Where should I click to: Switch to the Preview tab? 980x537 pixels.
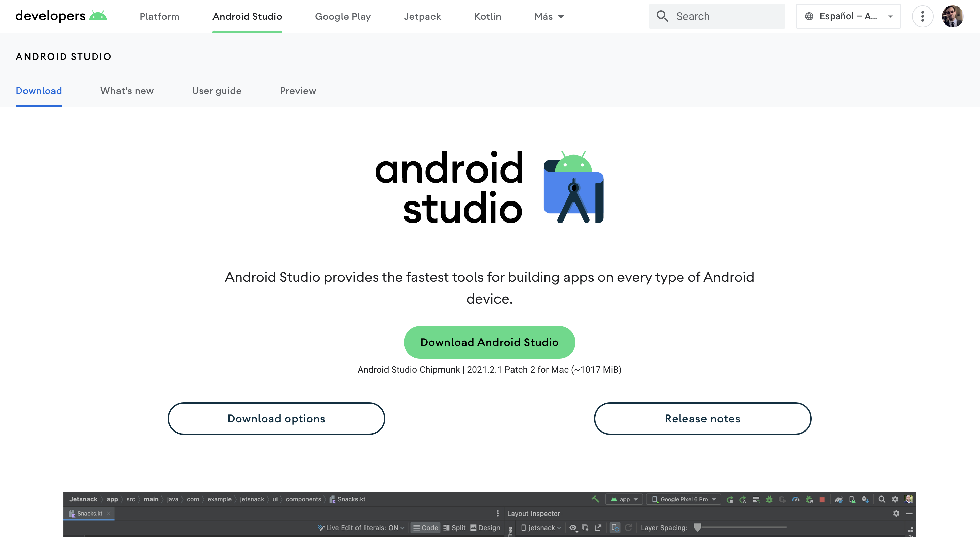coord(298,91)
